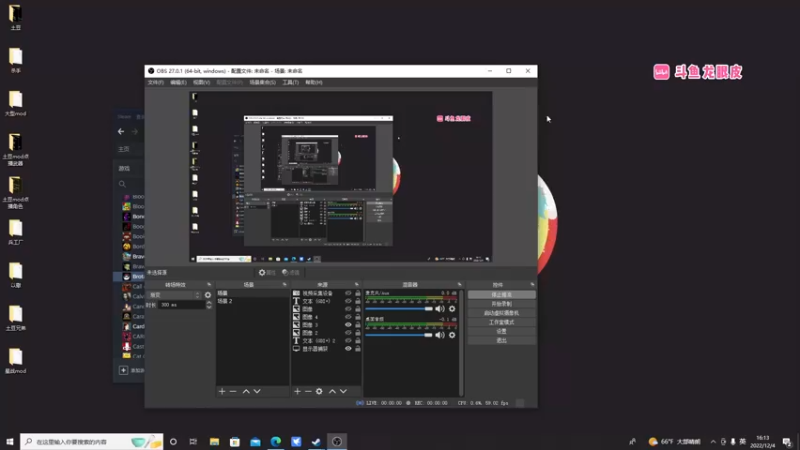
Task: Open OBS 设置 settings button
Action: click(502, 332)
